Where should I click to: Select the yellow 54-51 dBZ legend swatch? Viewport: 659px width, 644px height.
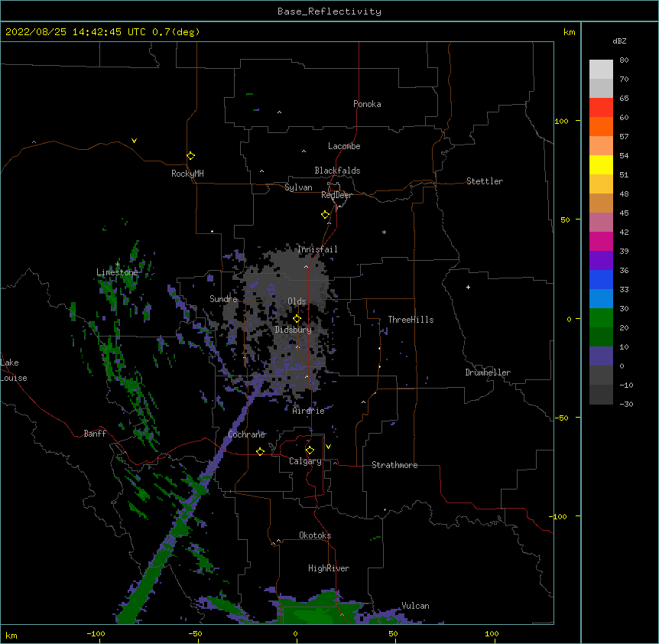tap(601, 165)
